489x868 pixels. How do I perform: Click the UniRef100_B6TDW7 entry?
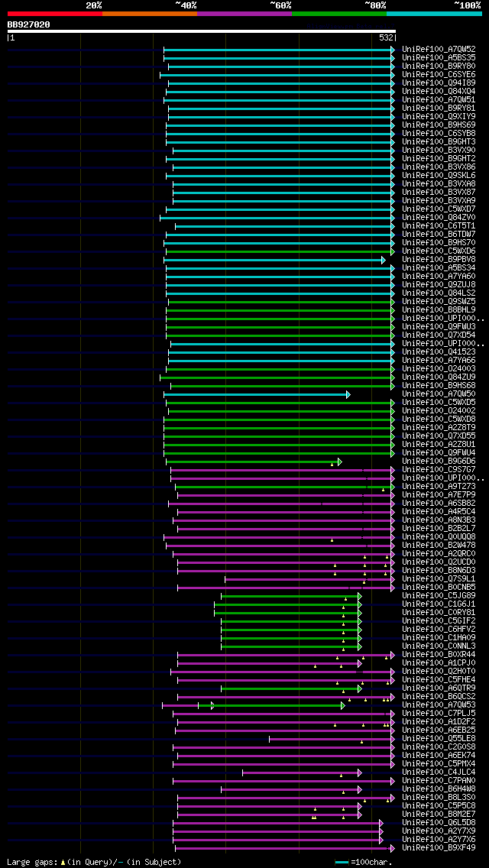pyautogui.click(x=439, y=234)
